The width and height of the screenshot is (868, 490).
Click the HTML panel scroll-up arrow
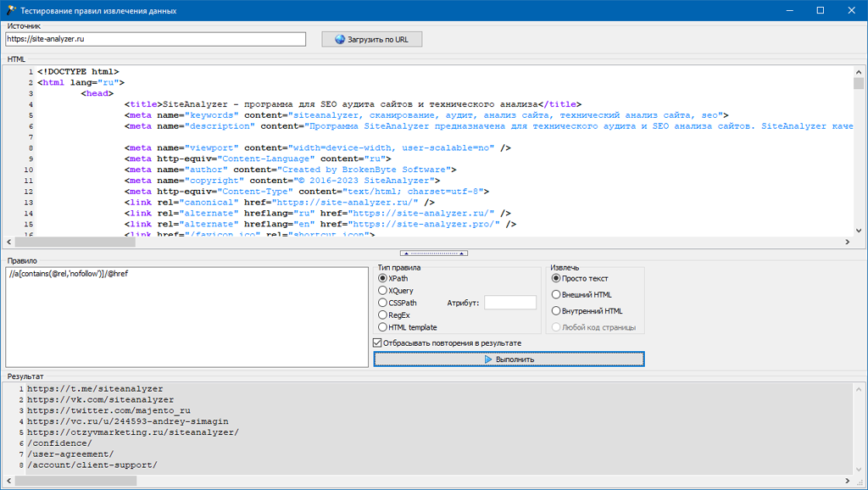(859, 72)
